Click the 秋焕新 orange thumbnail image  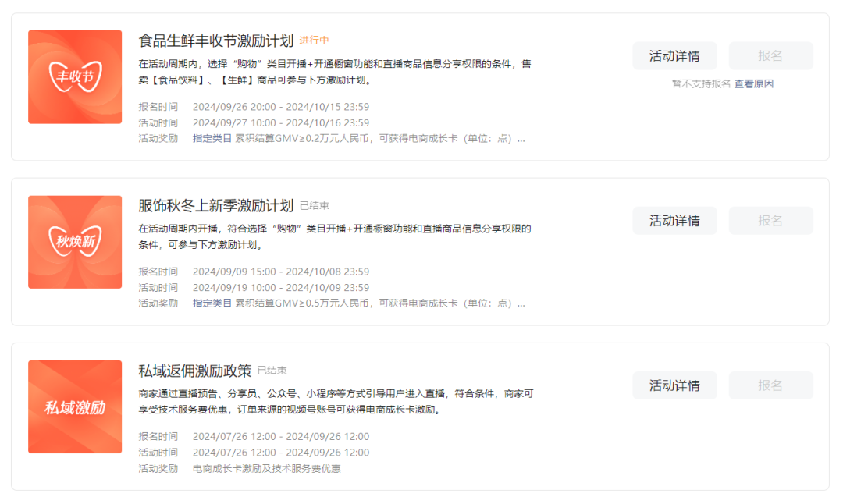point(75,242)
